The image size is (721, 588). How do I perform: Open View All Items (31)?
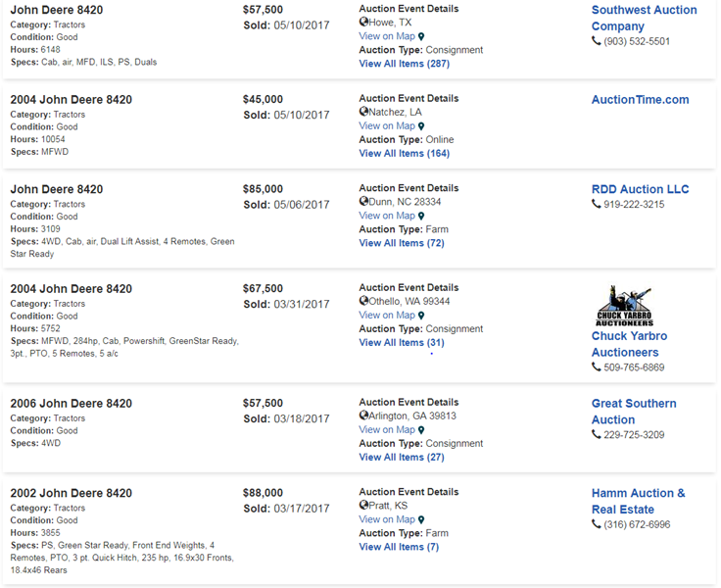[401, 343]
